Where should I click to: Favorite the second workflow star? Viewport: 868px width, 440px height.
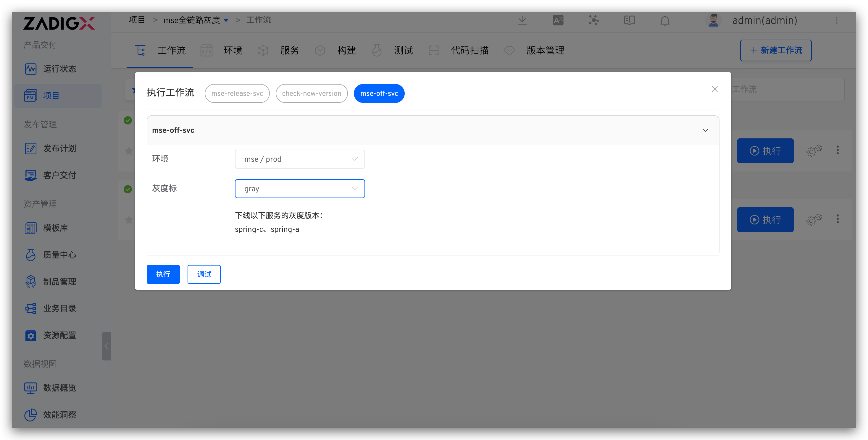129,220
